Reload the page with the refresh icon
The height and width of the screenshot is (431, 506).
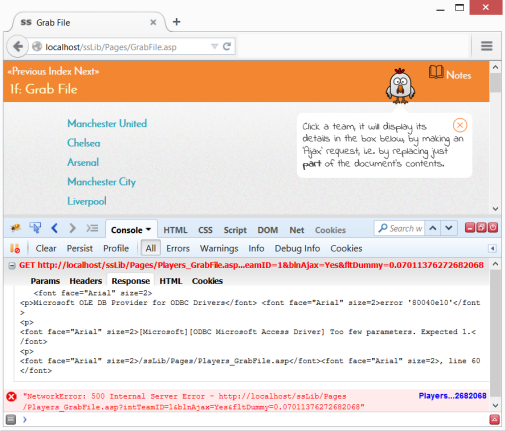pos(227,46)
